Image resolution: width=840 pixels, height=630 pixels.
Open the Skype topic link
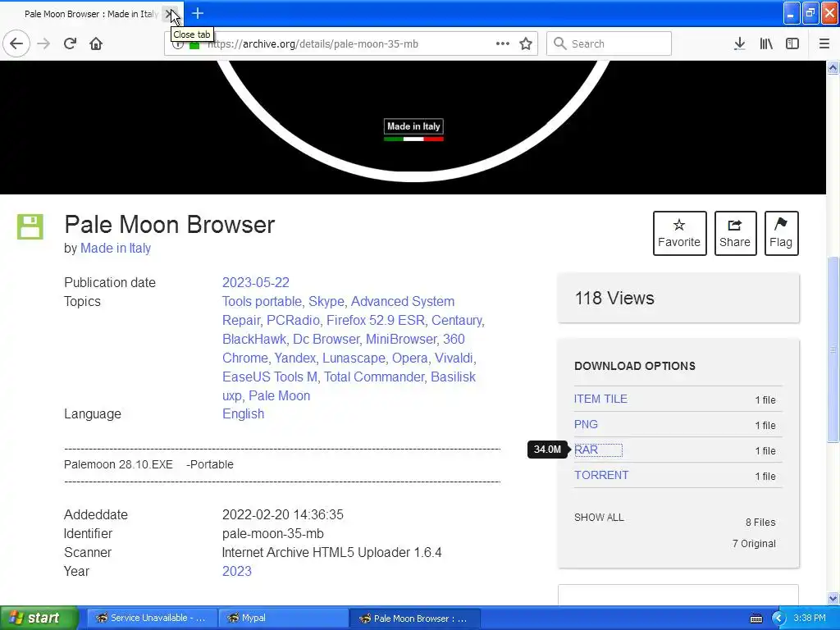(326, 301)
